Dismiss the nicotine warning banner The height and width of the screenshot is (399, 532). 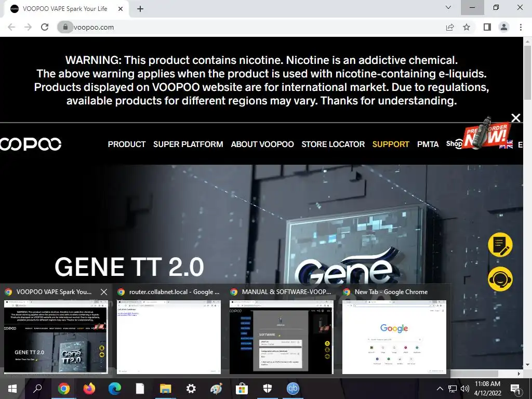[x=516, y=118]
